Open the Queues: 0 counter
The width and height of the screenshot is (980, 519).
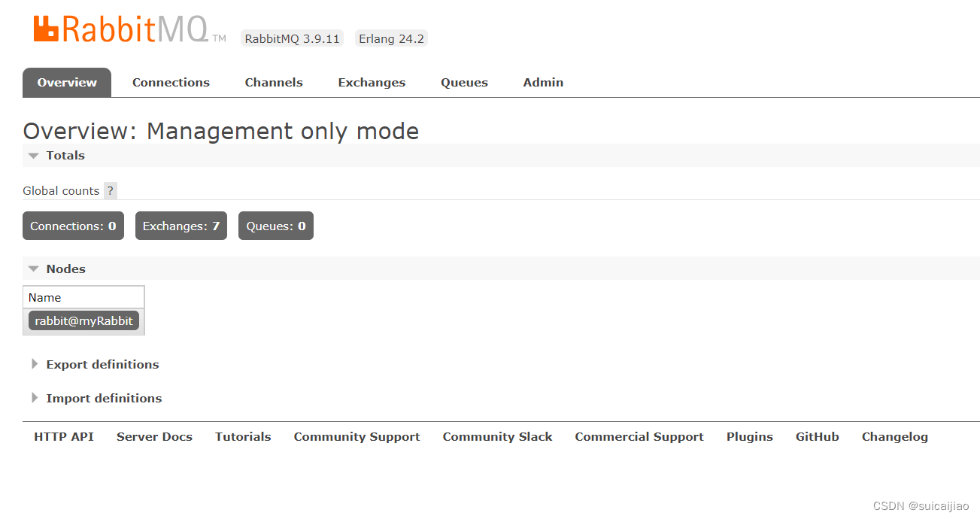[275, 226]
